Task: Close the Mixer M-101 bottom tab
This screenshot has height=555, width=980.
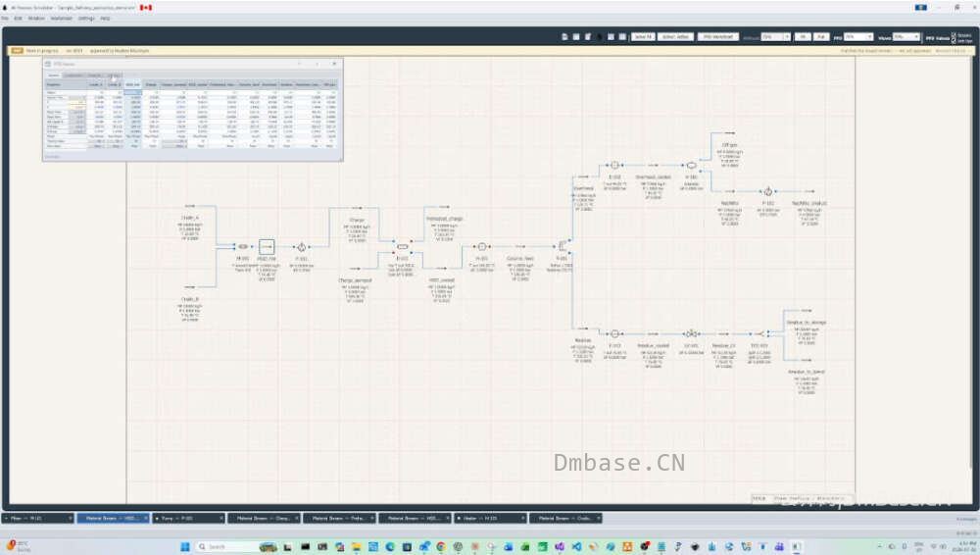Action: tap(71, 518)
